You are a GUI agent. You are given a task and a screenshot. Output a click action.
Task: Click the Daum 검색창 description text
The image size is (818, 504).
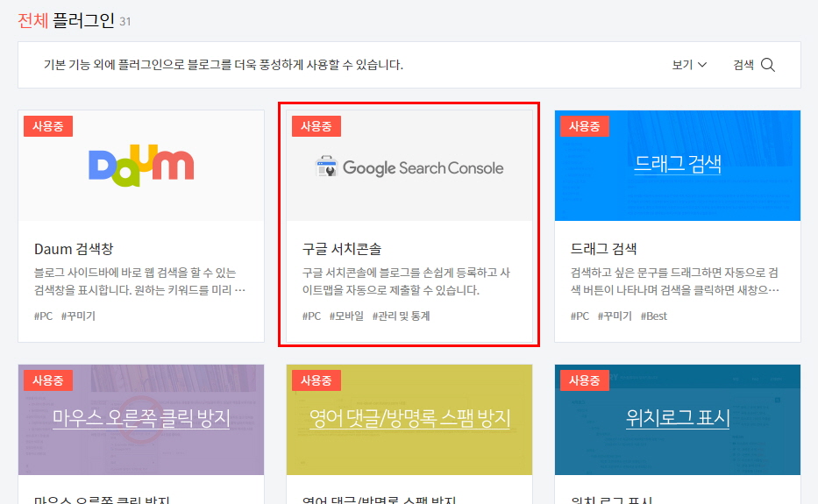[139, 281]
